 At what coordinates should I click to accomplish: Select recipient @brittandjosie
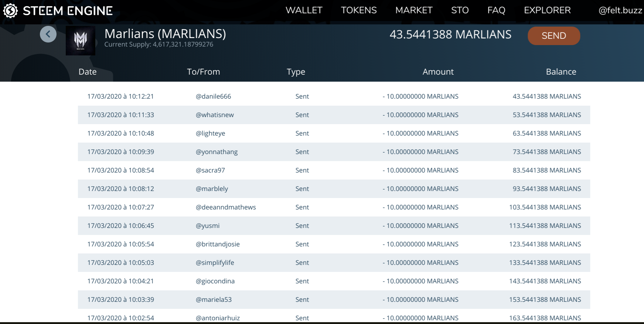point(218,244)
